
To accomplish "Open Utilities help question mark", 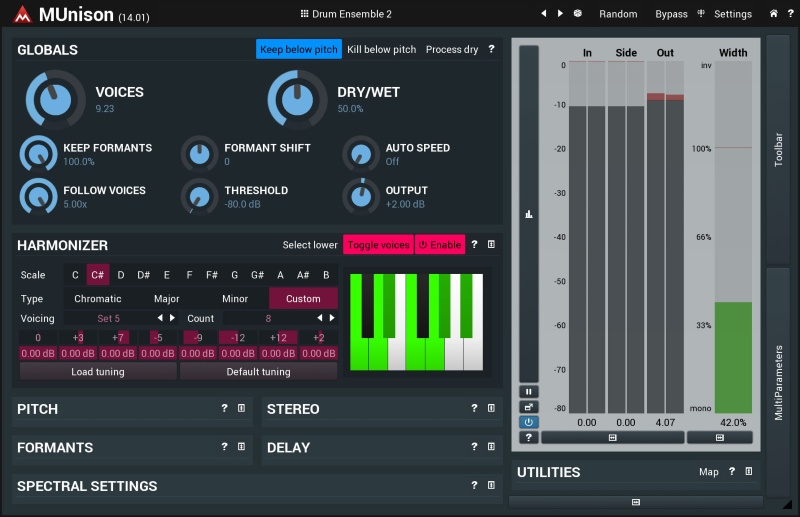I will pyautogui.click(x=732, y=472).
